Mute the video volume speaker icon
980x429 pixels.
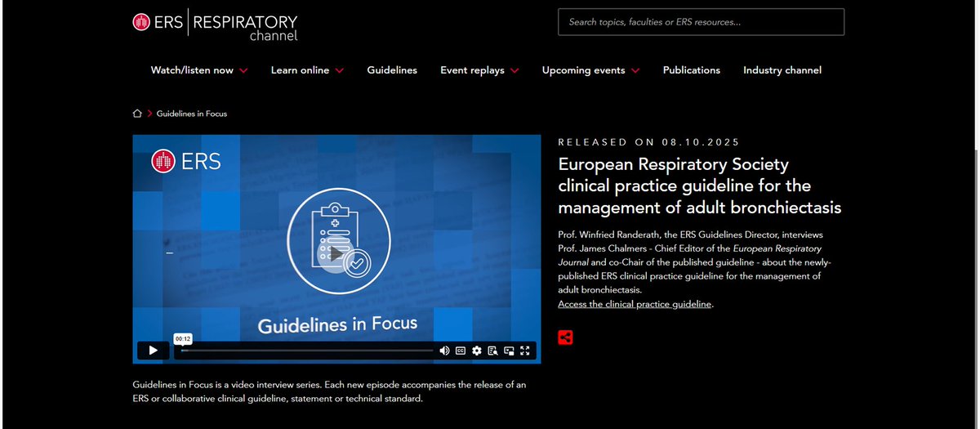click(444, 351)
